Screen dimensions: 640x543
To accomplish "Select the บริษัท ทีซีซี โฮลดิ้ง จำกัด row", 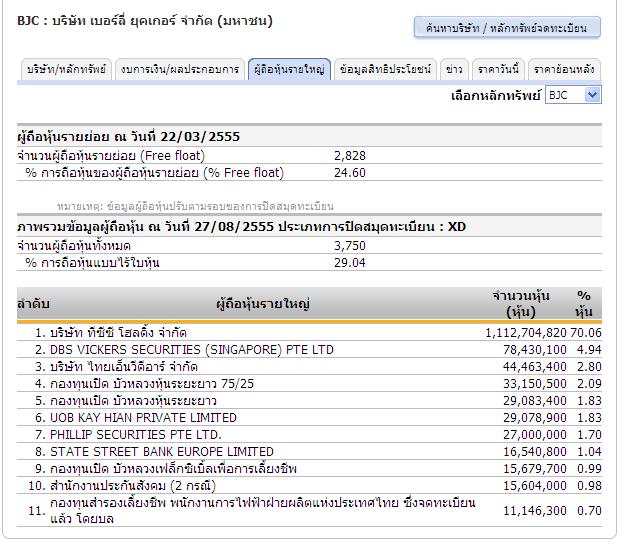I will coord(309,333).
